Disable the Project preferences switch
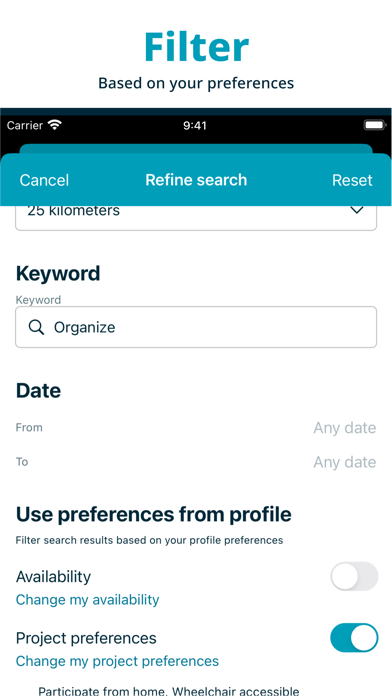 [354, 638]
